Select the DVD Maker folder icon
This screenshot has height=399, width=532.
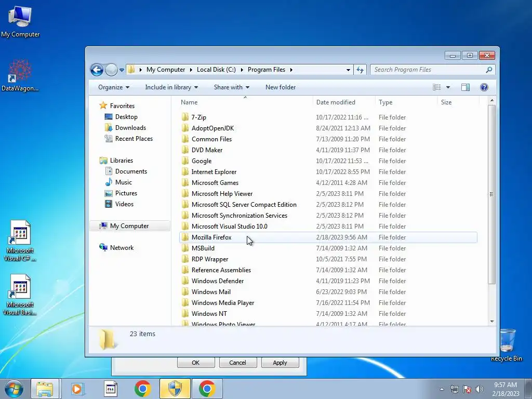point(185,150)
